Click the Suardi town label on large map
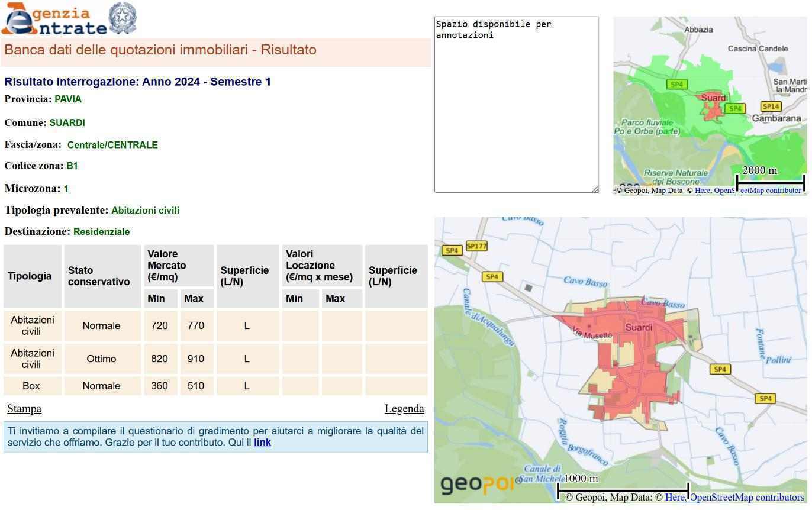This screenshot has height=510, width=812. (639, 327)
